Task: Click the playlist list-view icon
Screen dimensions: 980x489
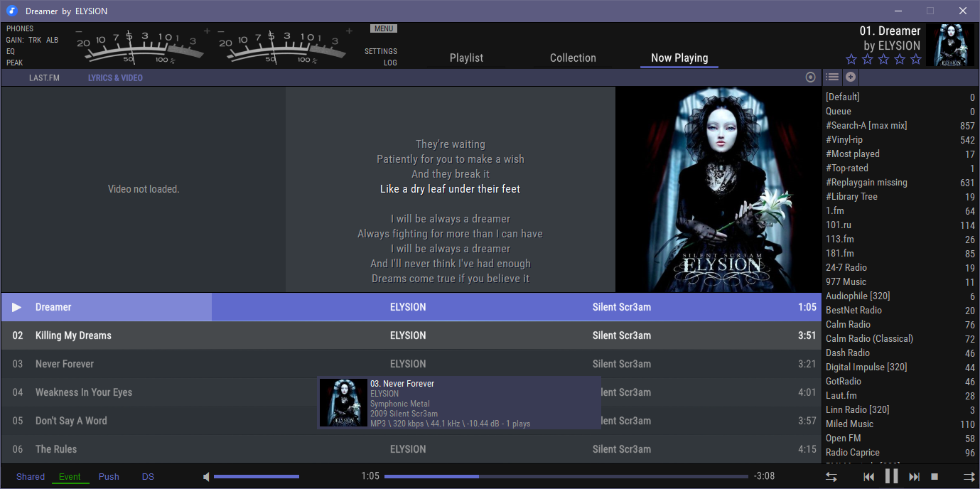Action: (x=832, y=77)
